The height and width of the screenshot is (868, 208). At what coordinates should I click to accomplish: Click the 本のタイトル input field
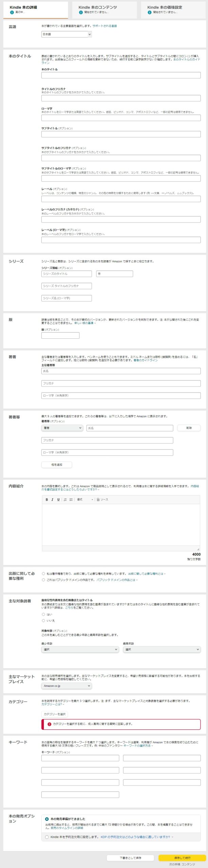[x=121, y=75]
